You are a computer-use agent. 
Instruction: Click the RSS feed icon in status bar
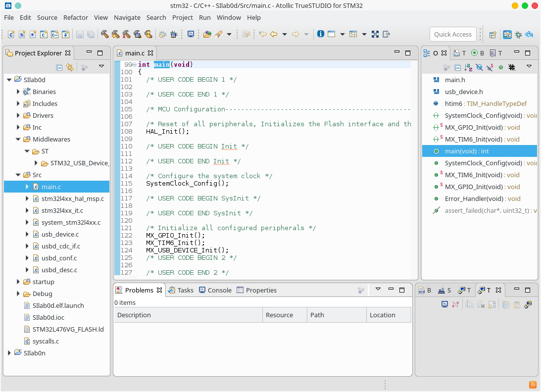533,385
